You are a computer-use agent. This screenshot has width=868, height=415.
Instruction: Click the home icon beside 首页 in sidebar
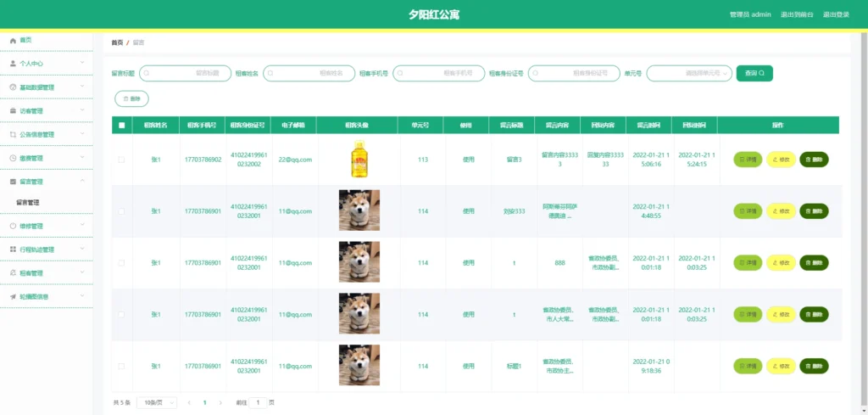[x=13, y=41]
